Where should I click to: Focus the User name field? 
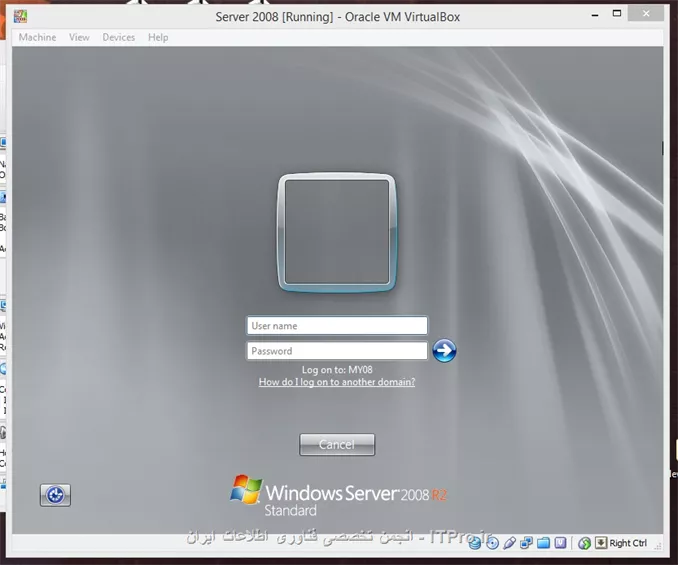[337, 326]
